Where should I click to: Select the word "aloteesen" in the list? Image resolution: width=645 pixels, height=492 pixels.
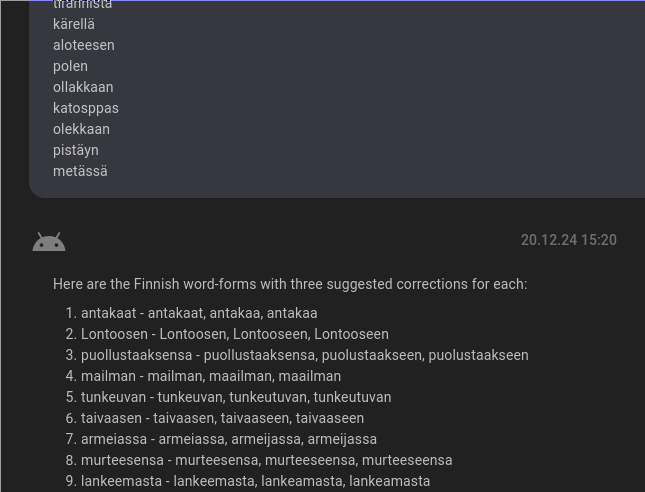tap(84, 45)
